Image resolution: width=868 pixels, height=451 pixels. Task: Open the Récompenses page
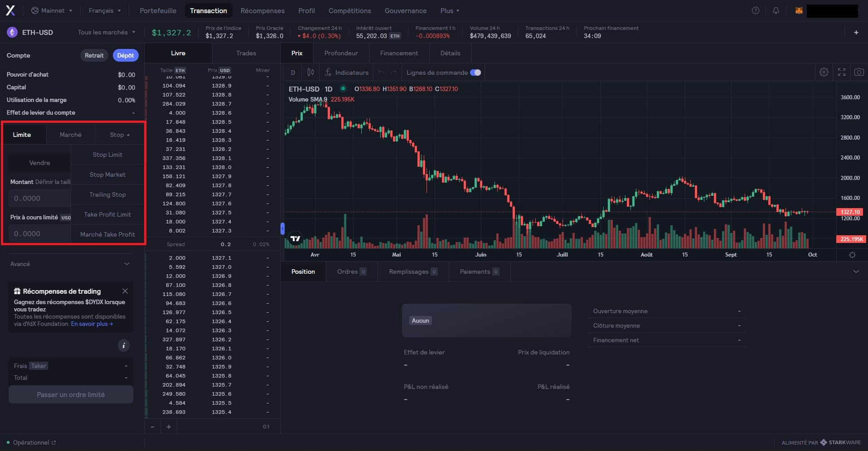[x=262, y=10]
